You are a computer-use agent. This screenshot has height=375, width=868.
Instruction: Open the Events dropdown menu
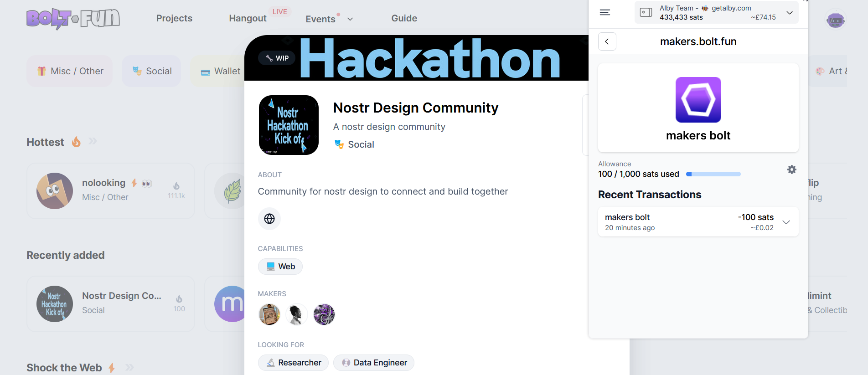coord(329,19)
